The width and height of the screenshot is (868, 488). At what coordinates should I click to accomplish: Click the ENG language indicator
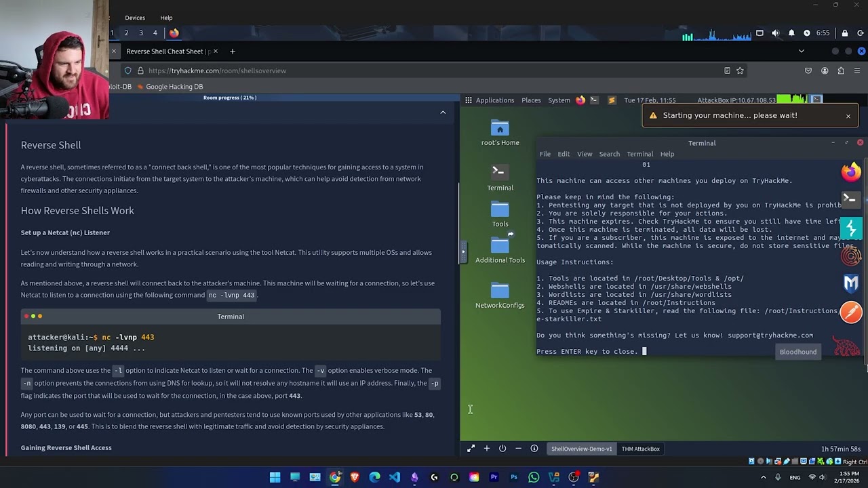click(795, 477)
